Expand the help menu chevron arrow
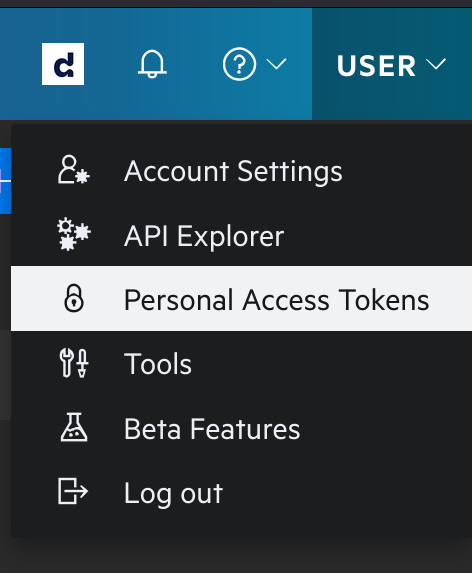 click(x=277, y=64)
